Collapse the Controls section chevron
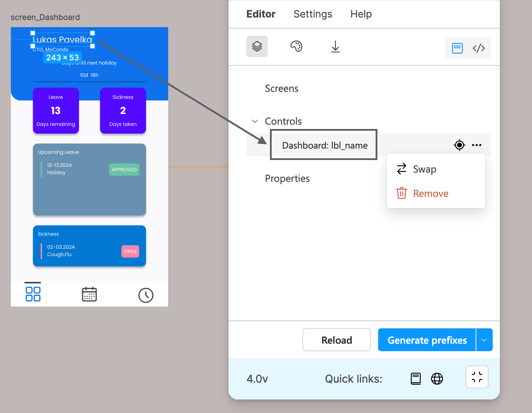The width and height of the screenshot is (532, 413). point(255,121)
